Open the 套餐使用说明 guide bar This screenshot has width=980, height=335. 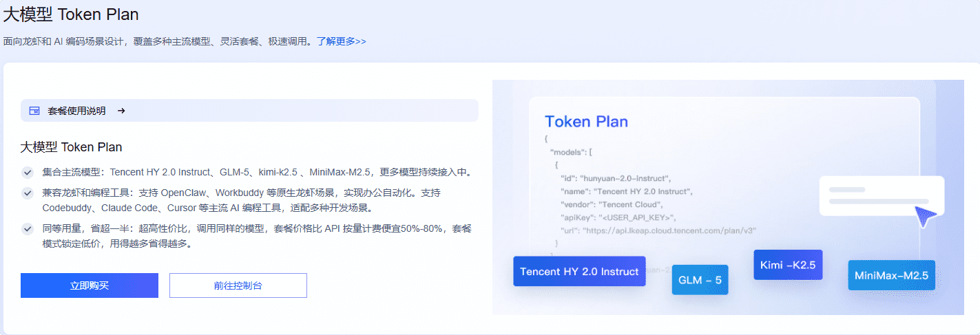[249, 110]
